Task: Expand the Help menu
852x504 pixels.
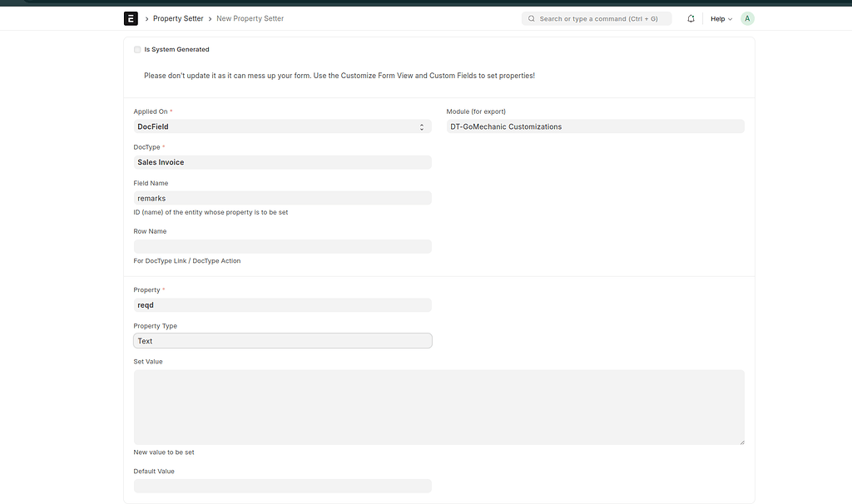Action: 721,18
